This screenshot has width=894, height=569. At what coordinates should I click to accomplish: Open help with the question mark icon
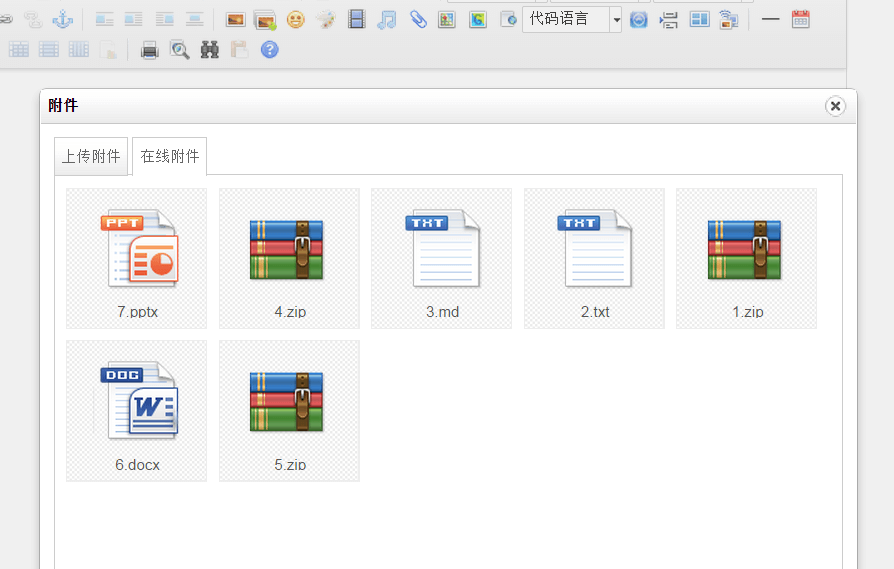270,50
